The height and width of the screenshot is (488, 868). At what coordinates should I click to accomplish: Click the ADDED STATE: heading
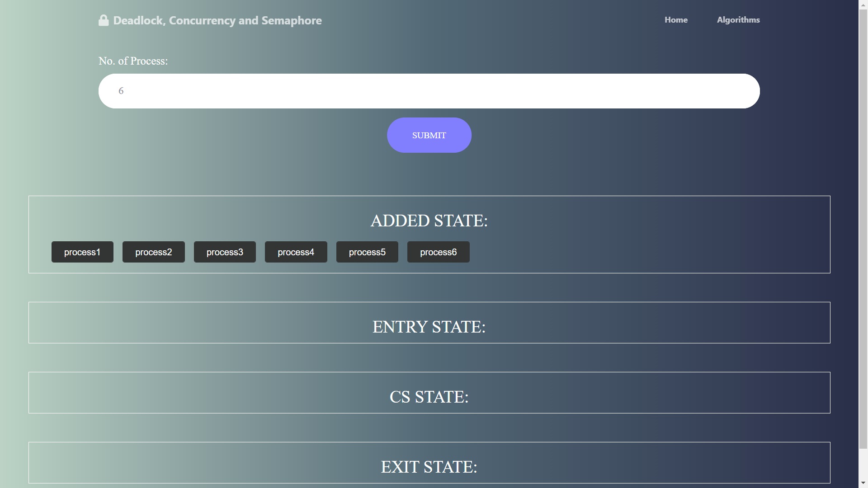click(x=429, y=221)
